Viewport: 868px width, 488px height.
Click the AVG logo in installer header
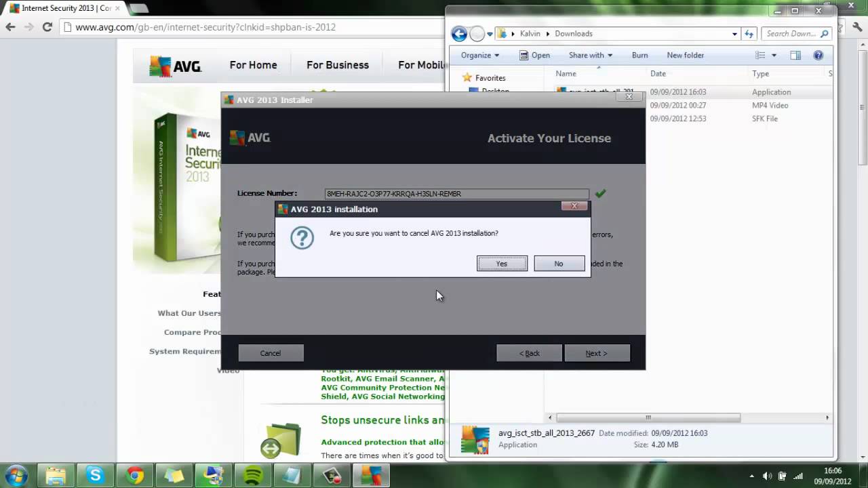click(250, 138)
